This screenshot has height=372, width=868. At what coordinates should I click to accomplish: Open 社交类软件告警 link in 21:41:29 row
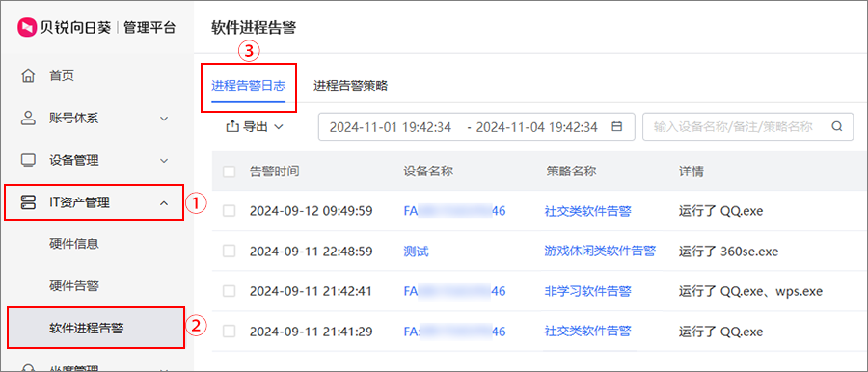pos(587,332)
